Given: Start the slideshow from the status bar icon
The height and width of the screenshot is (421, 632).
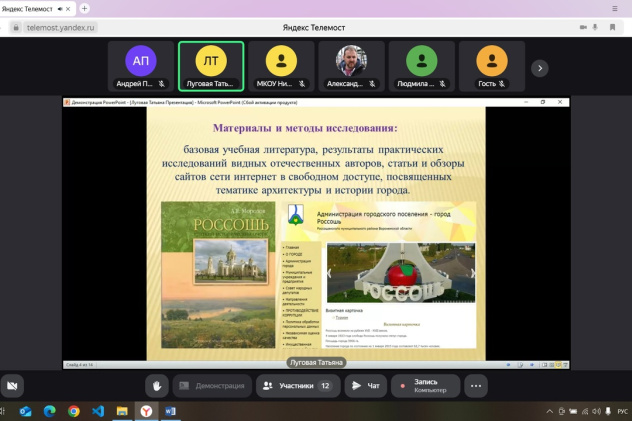Looking at the screenshot, I should 565,365.
